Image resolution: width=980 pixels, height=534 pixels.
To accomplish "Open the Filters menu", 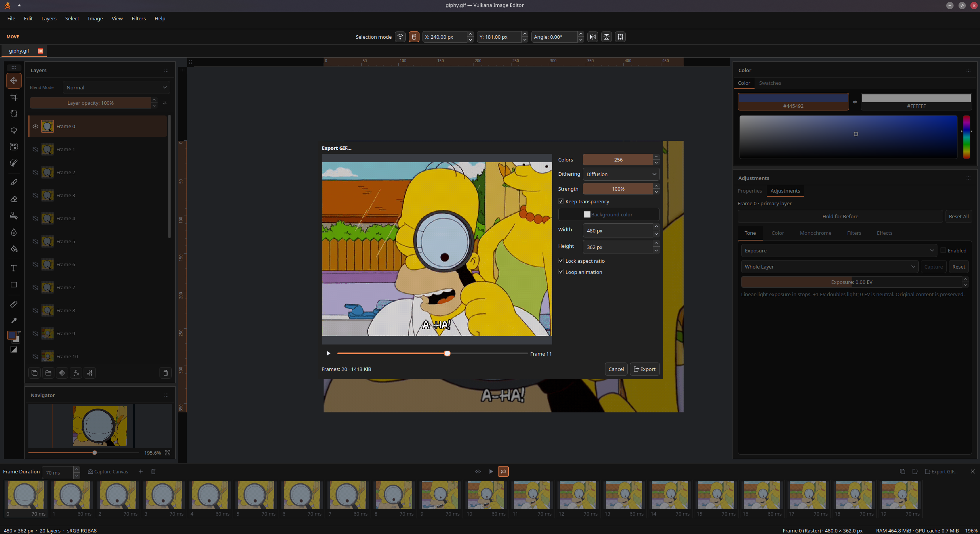I will click(x=138, y=18).
